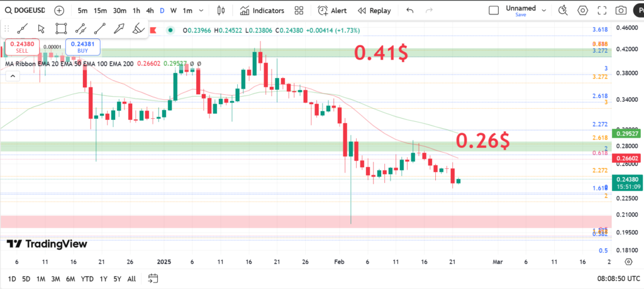Click the red 0.26602 price label
Image resolution: width=644 pixels, height=289 pixels.
click(x=627, y=158)
